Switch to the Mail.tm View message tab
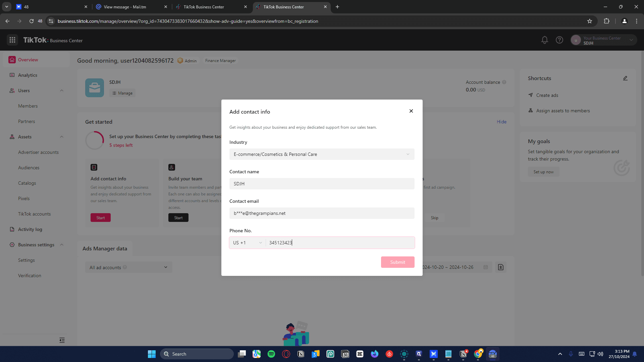The height and width of the screenshot is (362, 644). click(x=131, y=7)
